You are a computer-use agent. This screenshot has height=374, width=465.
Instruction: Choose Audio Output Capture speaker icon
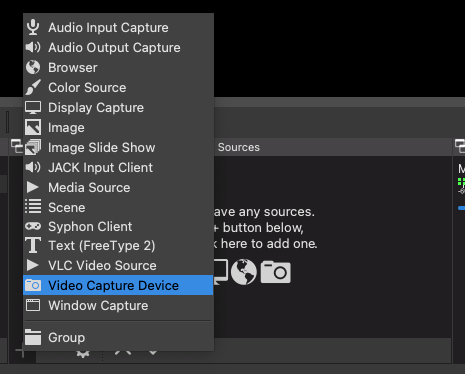[33, 47]
